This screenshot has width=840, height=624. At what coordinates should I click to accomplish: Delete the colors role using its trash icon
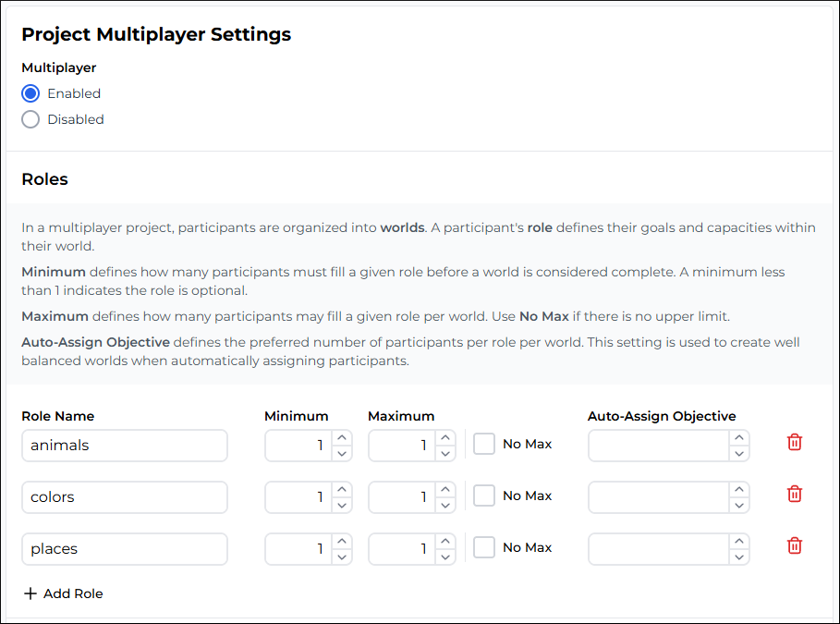[794, 494]
